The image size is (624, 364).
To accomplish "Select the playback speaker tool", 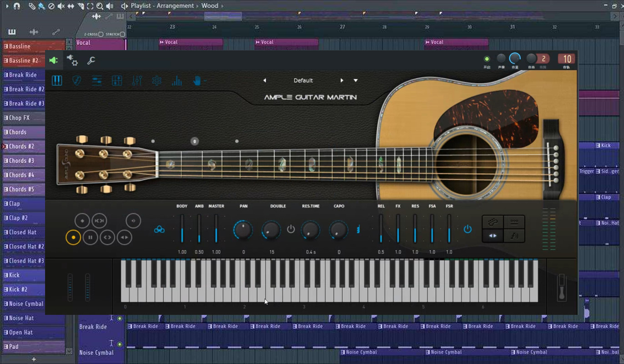I will [110, 6].
